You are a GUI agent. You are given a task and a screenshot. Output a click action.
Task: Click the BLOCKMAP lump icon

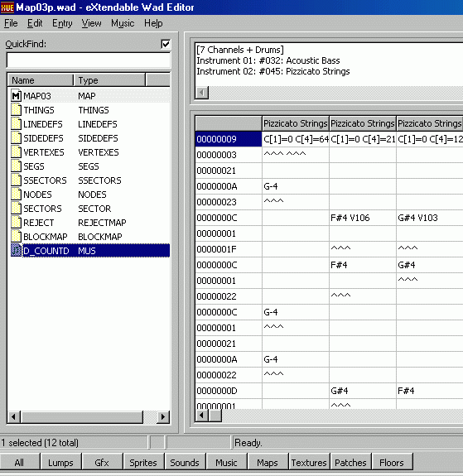(x=16, y=237)
